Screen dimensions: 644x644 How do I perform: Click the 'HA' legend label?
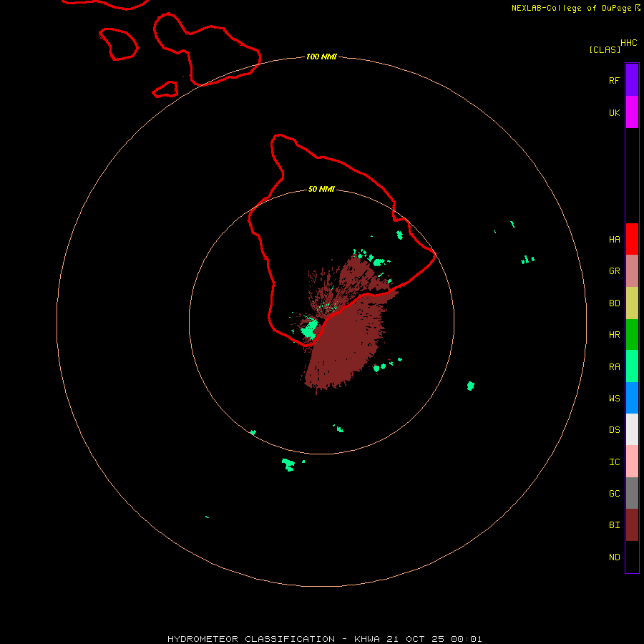coord(614,240)
